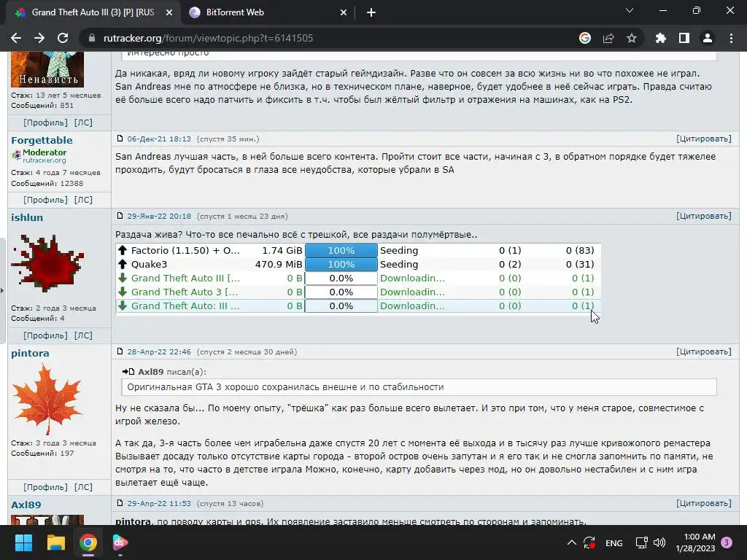Open clock showing 1:00 AM 1/28/2023
Screen dimensions: 747x560
coord(695,542)
